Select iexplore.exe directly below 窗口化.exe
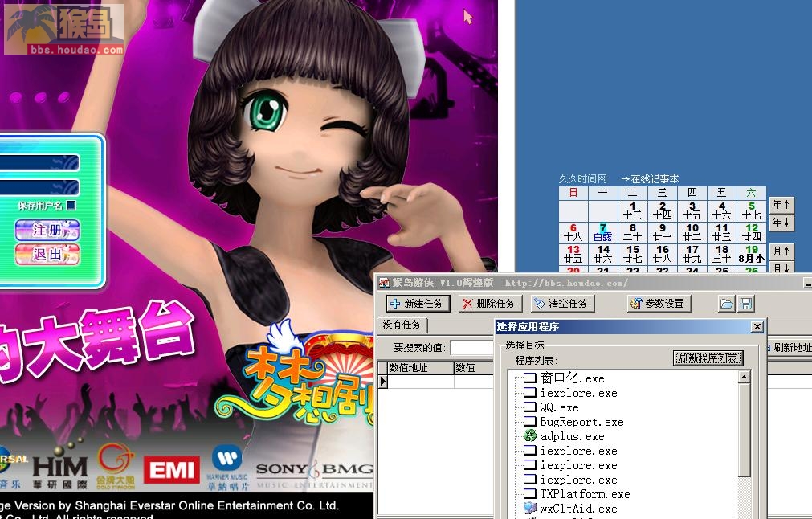The height and width of the screenshot is (519, 812). [578, 393]
